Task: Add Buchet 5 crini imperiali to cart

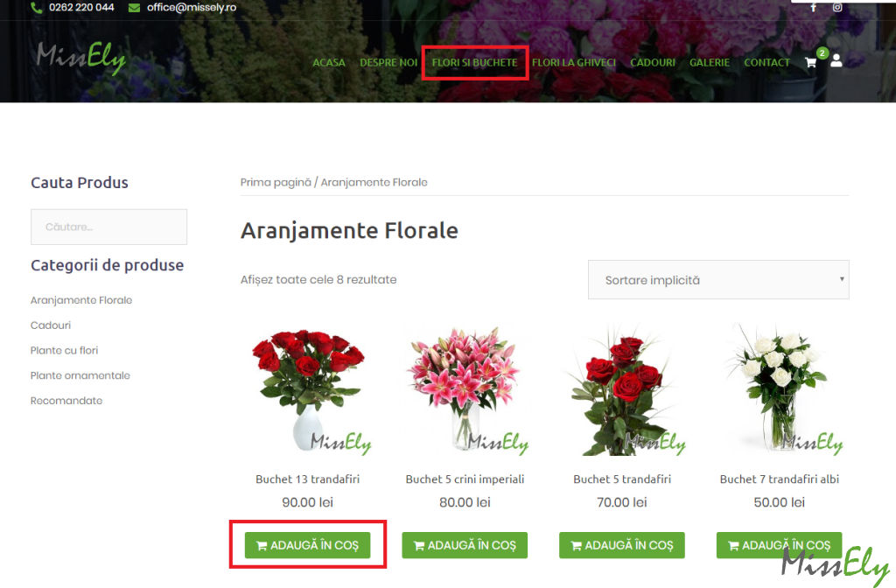Action: click(x=465, y=545)
